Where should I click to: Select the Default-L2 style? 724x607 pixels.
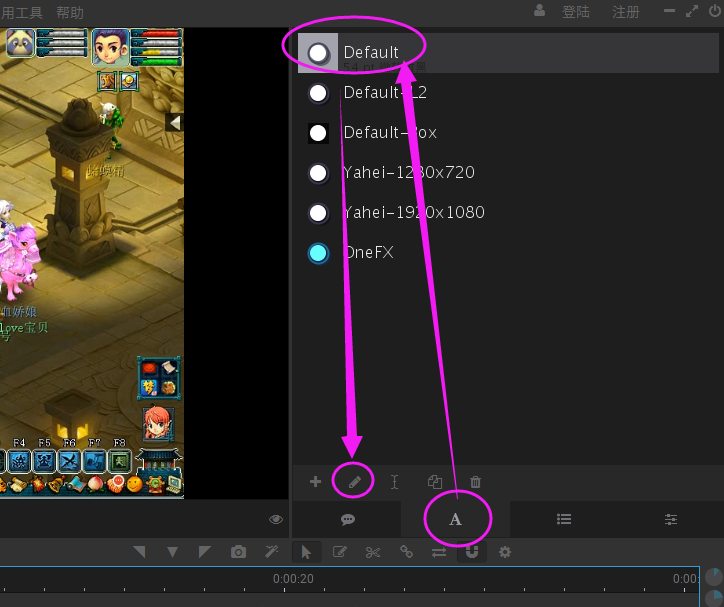[x=508, y=93]
